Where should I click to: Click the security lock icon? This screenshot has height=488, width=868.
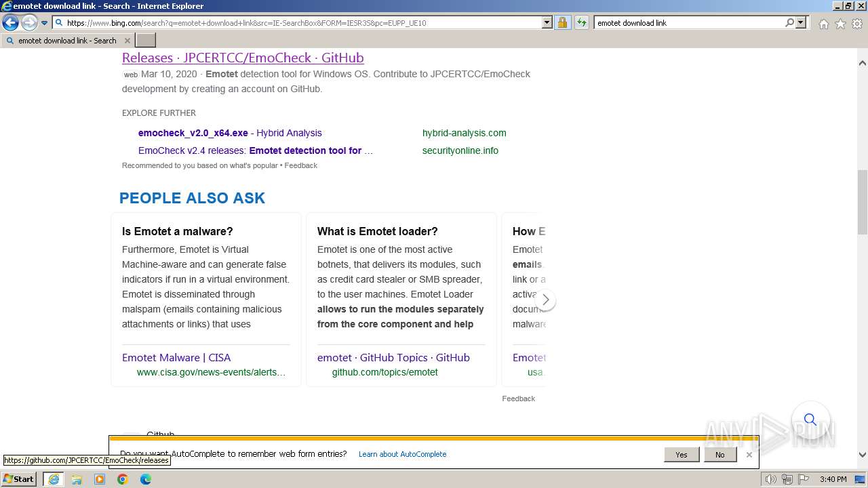click(562, 23)
